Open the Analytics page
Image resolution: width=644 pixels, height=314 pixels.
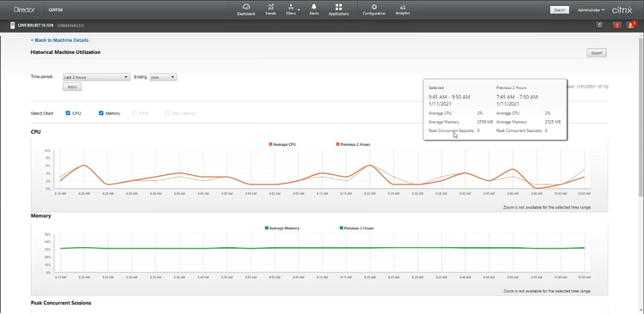point(403,9)
